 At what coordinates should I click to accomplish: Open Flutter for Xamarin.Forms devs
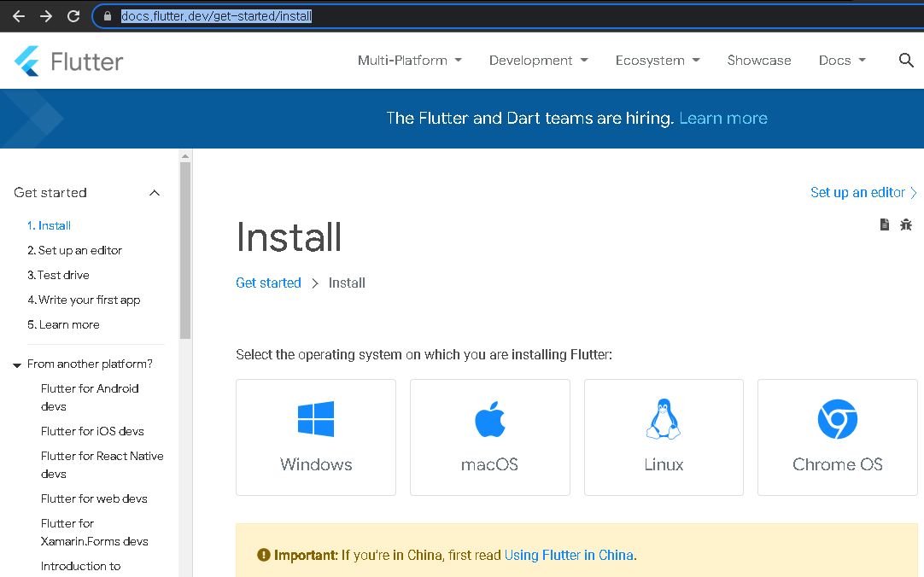pyautogui.click(x=94, y=533)
